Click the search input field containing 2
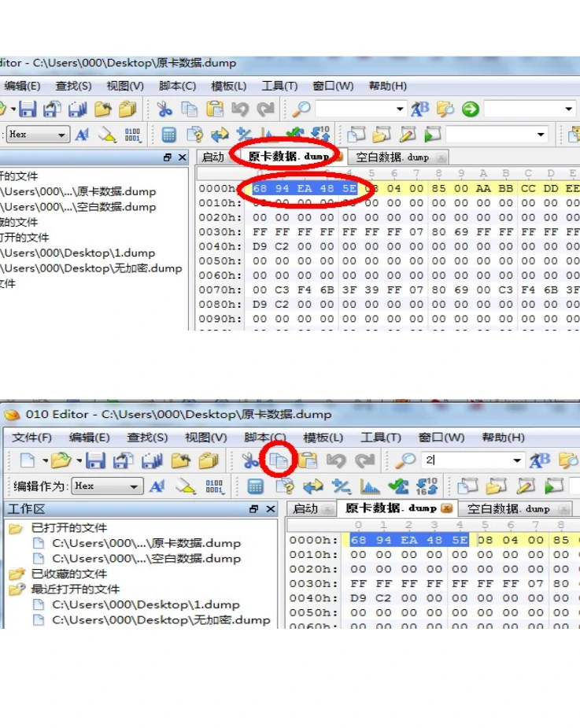 click(464, 460)
